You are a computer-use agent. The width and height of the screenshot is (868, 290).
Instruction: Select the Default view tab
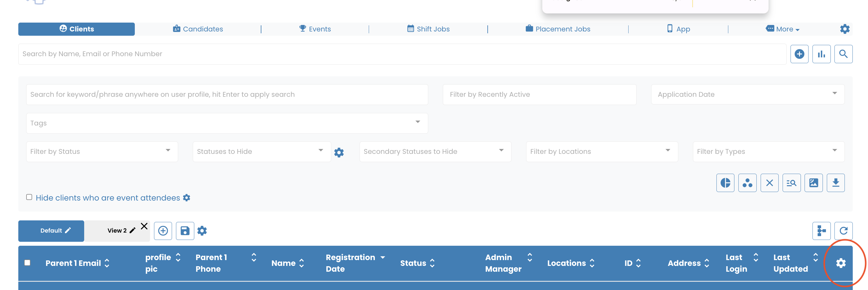(x=51, y=231)
